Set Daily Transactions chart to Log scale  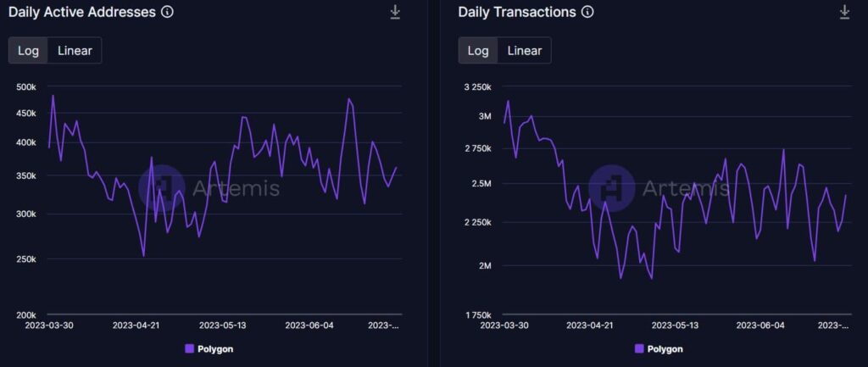pos(478,50)
